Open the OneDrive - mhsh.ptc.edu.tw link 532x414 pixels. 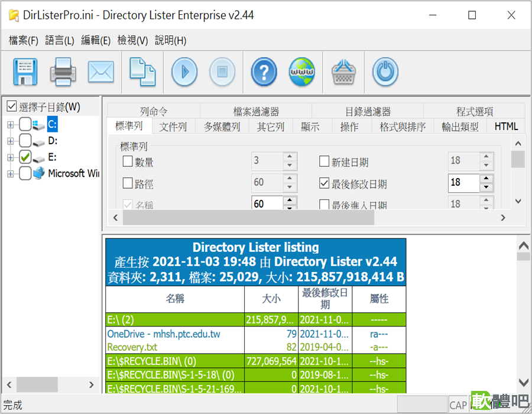[x=164, y=334]
